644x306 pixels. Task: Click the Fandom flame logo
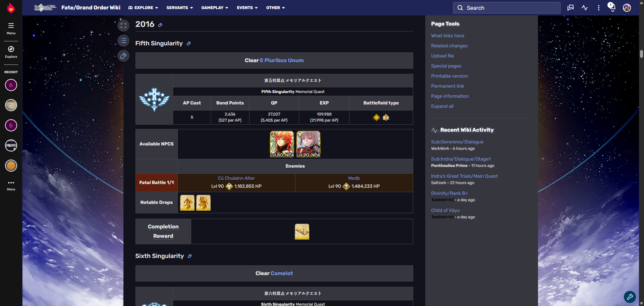click(x=11, y=8)
